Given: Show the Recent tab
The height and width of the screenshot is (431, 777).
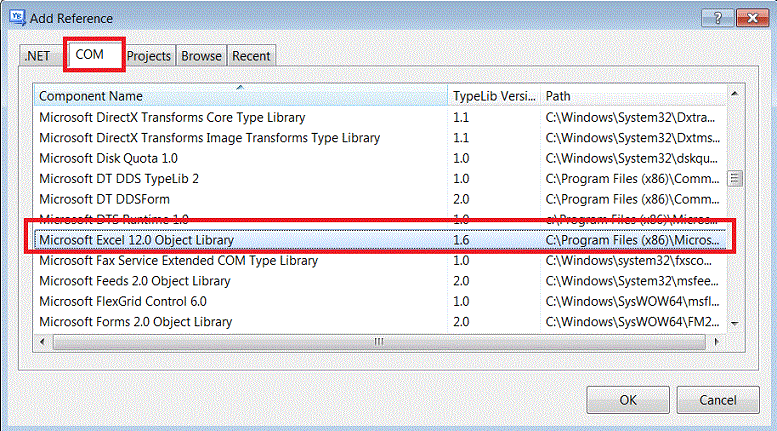Looking at the screenshot, I should coord(251,56).
